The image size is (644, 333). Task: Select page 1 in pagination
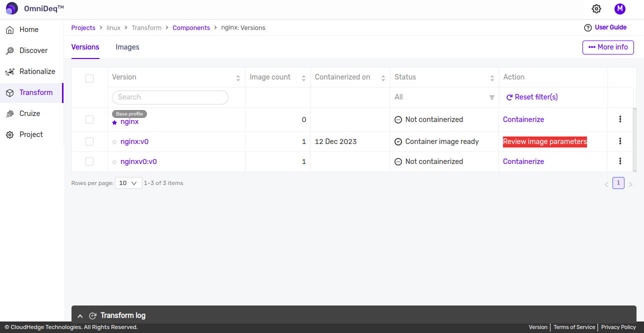click(x=618, y=183)
